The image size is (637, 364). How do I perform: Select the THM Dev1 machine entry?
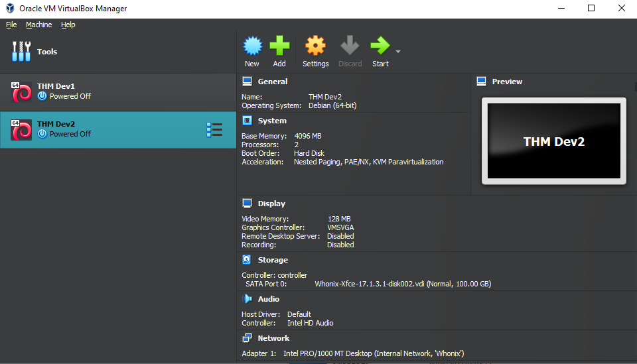118,92
